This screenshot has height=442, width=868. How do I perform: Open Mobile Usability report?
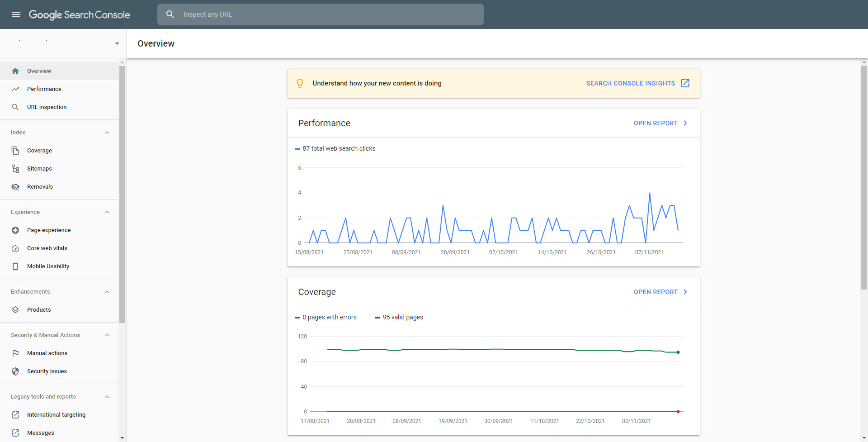(x=59, y=266)
